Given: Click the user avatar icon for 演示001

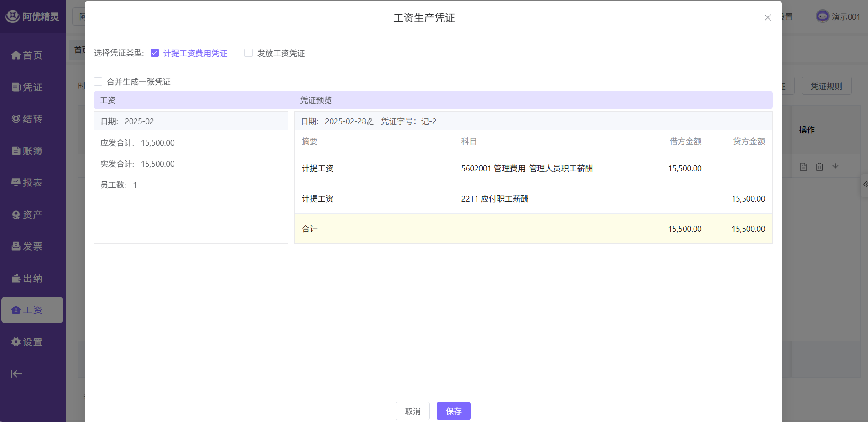Looking at the screenshot, I should (x=822, y=16).
